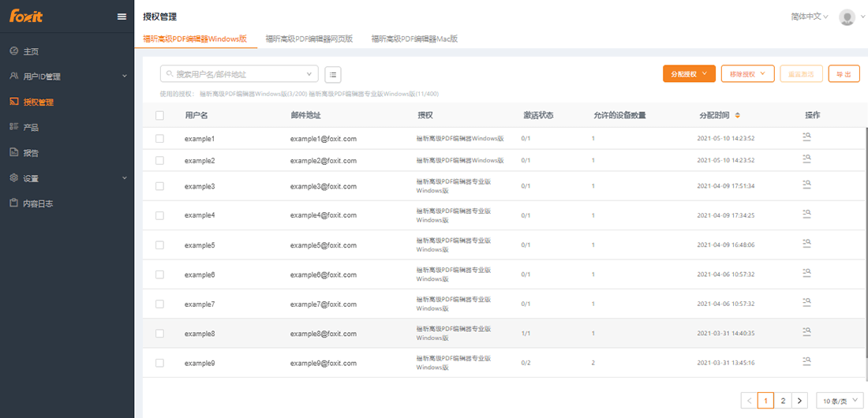Image resolution: width=868 pixels, height=418 pixels.
Task: Check the example3 row checkbox
Action: point(159,186)
